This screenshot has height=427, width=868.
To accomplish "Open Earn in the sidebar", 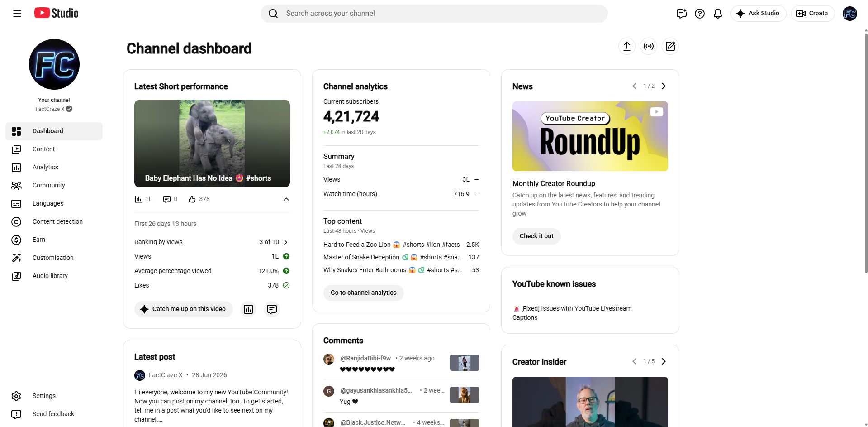I will (54, 240).
